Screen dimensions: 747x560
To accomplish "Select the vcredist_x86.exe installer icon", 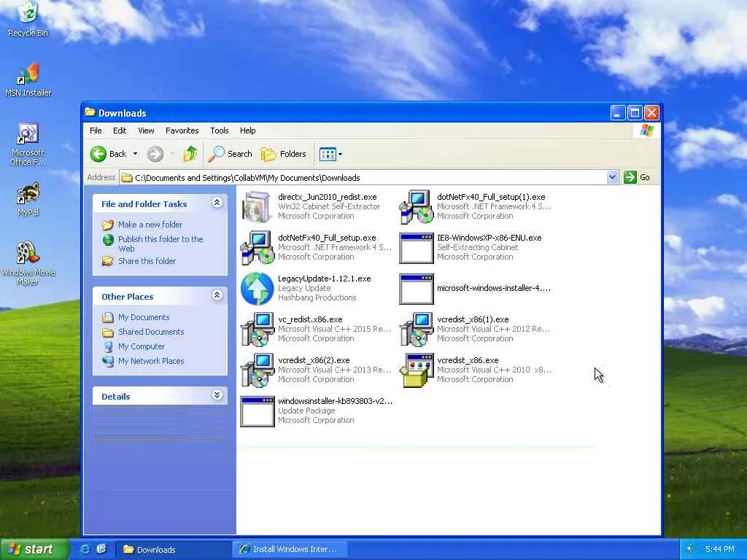I will (x=417, y=370).
